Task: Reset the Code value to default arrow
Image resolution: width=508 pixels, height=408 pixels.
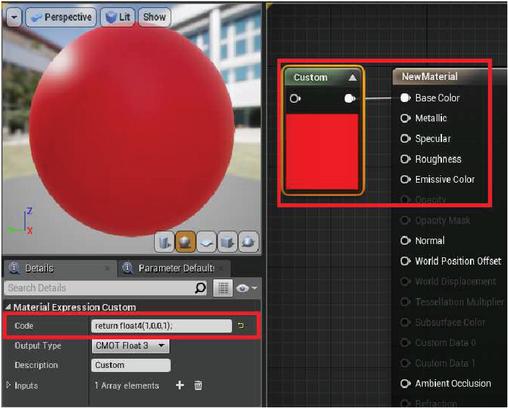Action: click(241, 325)
